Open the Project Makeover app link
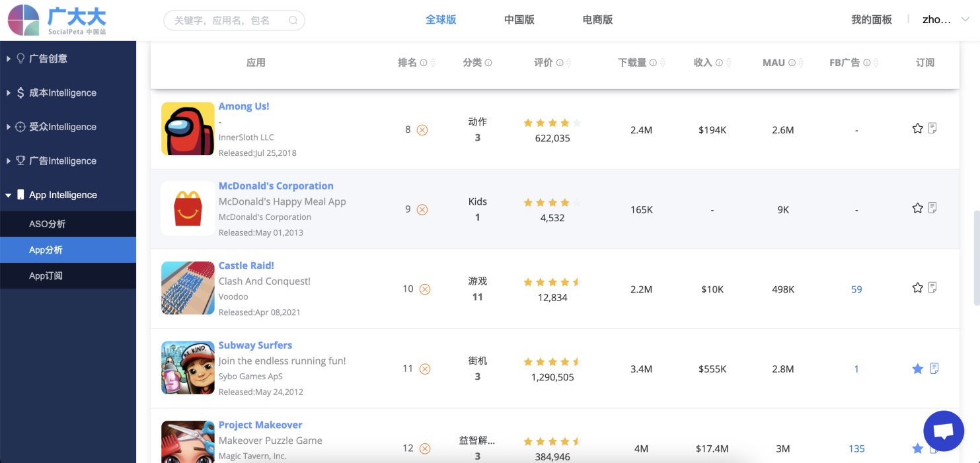The height and width of the screenshot is (463, 980). click(260, 425)
